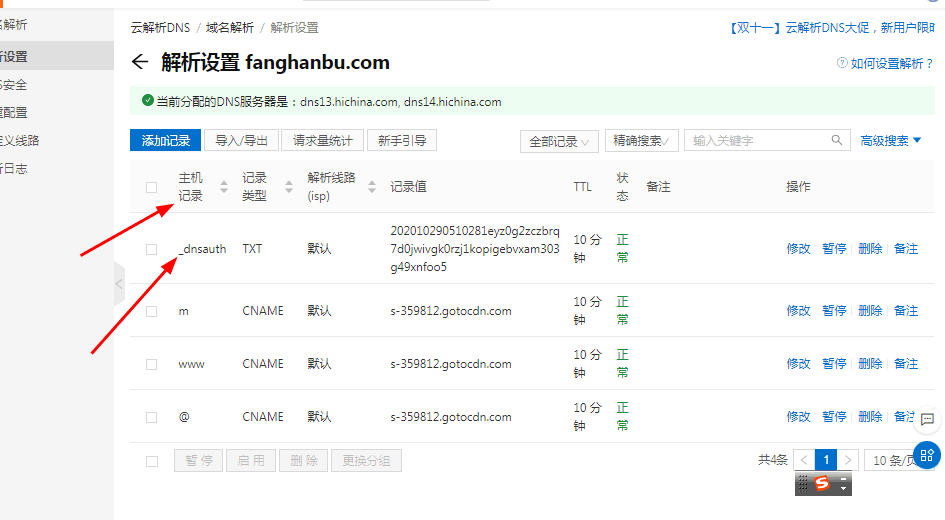Sort by 解析线路 column arrows
945x520 pixels.
[372, 187]
